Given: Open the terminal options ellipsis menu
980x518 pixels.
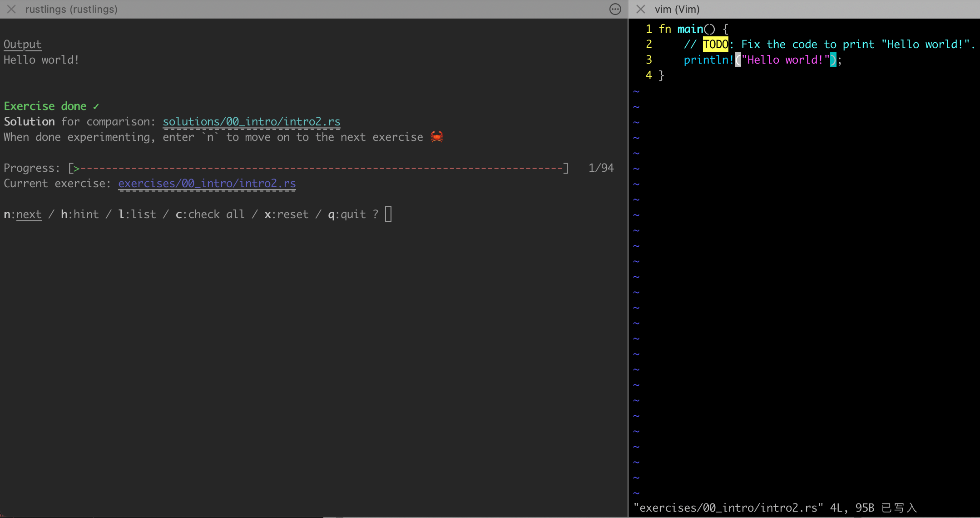Looking at the screenshot, I should (615, 9).
